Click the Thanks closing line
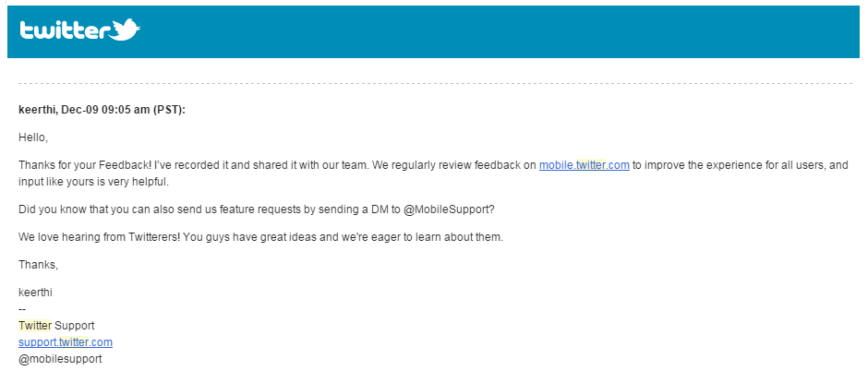The height and width of the screenshot is (371, 868). pos(38,265)
